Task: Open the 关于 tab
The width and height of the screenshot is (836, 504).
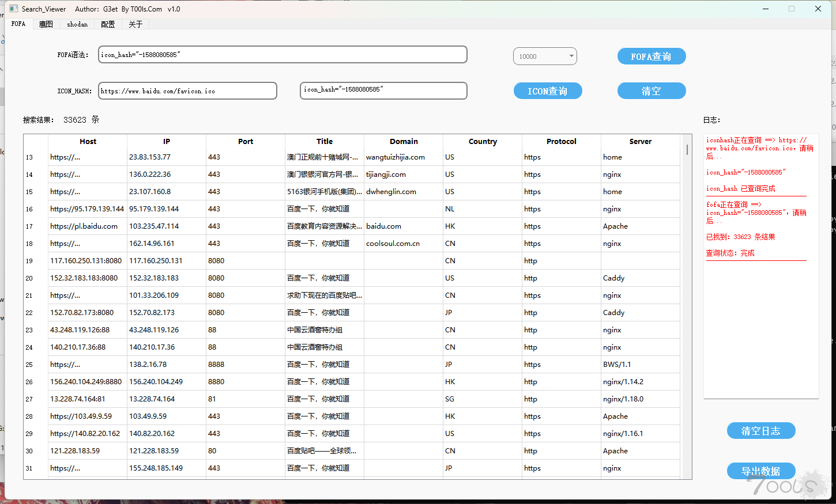Action: pos(135,24)
